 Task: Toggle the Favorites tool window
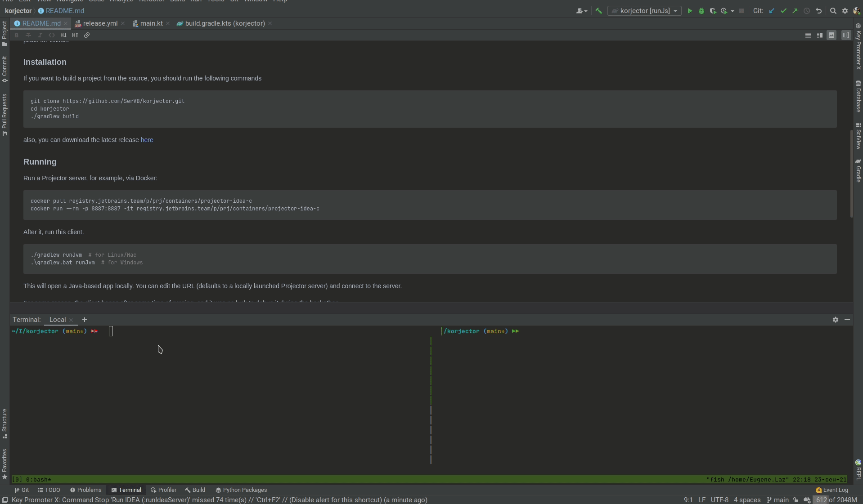pos(4,464)
